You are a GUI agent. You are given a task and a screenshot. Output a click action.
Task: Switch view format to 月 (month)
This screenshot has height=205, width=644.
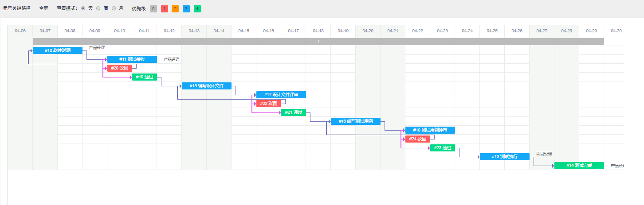pyautogui.click(x=114, y=8)
